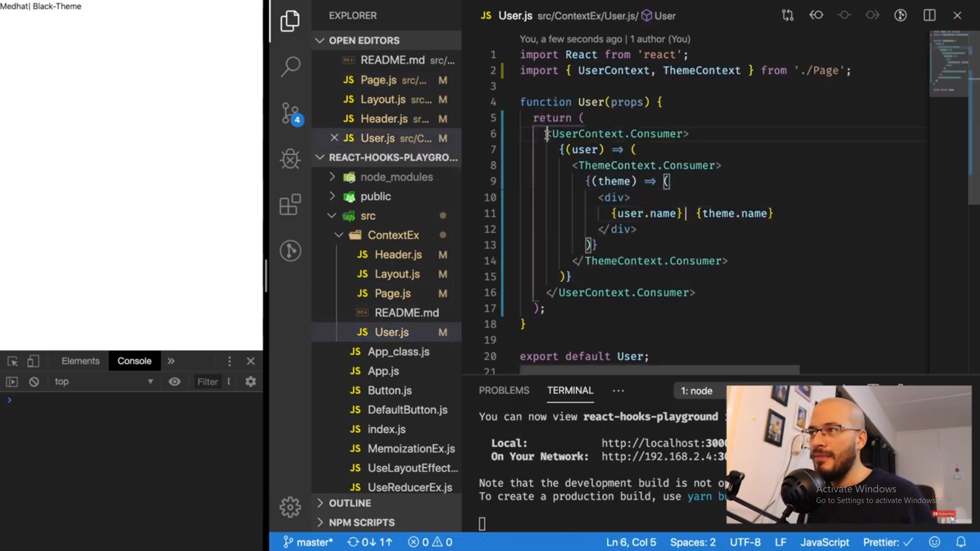This screenshot has width=980, height=551.
Task: Expand the NPM SCRIPTS section
Action: 386,522
